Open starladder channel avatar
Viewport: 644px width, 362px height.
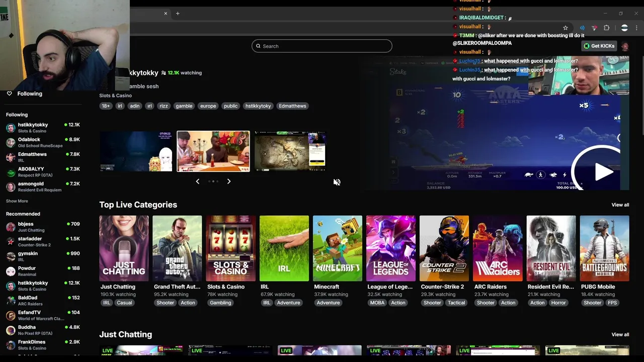(11, 241)
